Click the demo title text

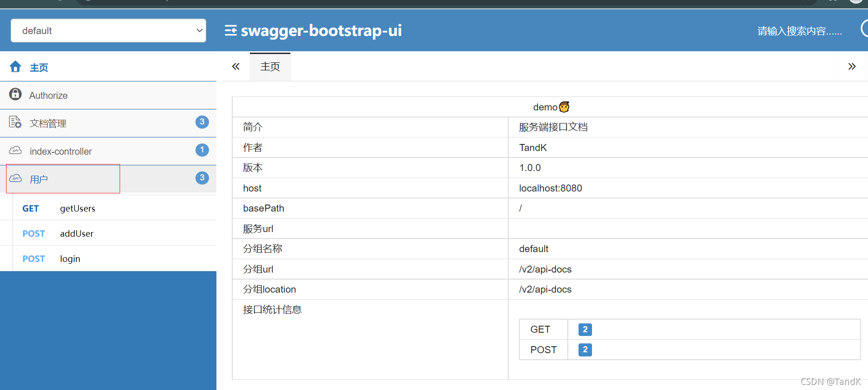point(545,107)
